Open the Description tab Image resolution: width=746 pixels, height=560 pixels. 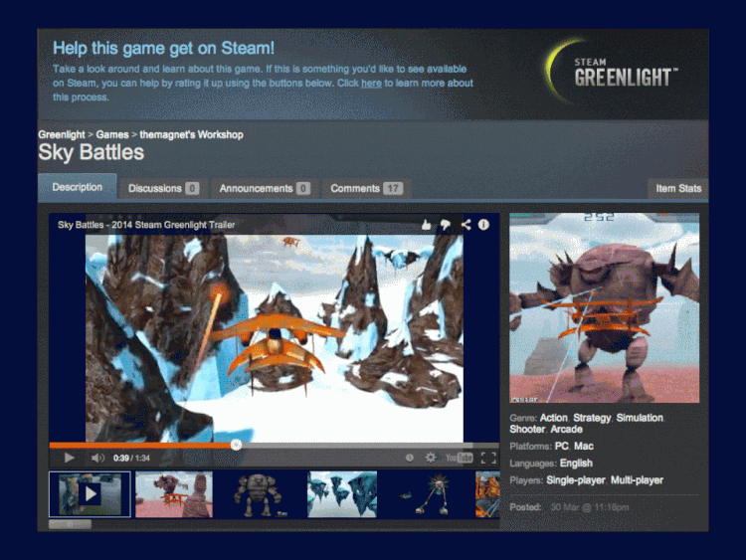point(78,187)
